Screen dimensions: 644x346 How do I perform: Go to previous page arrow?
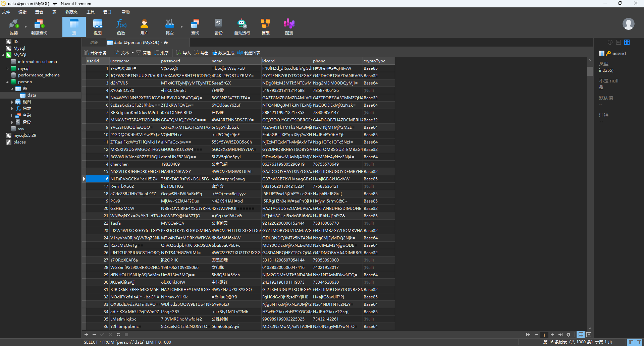tap(536, 335)
